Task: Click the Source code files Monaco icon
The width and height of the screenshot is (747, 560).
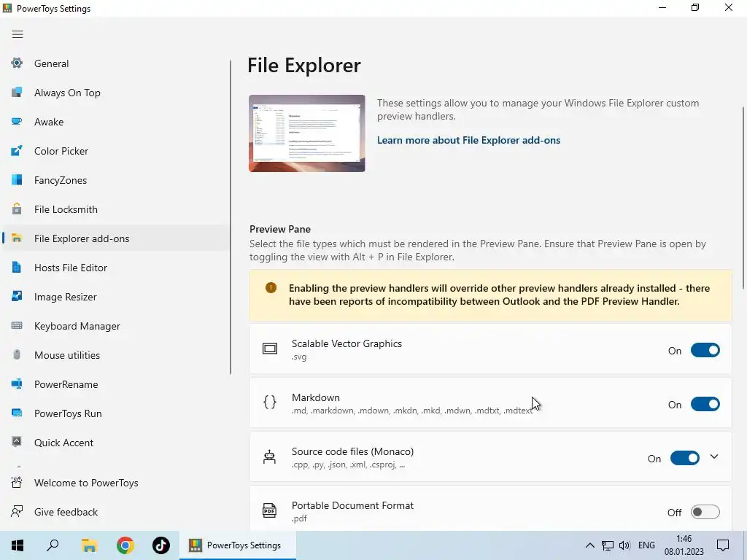Action: (x=270, y=456)
